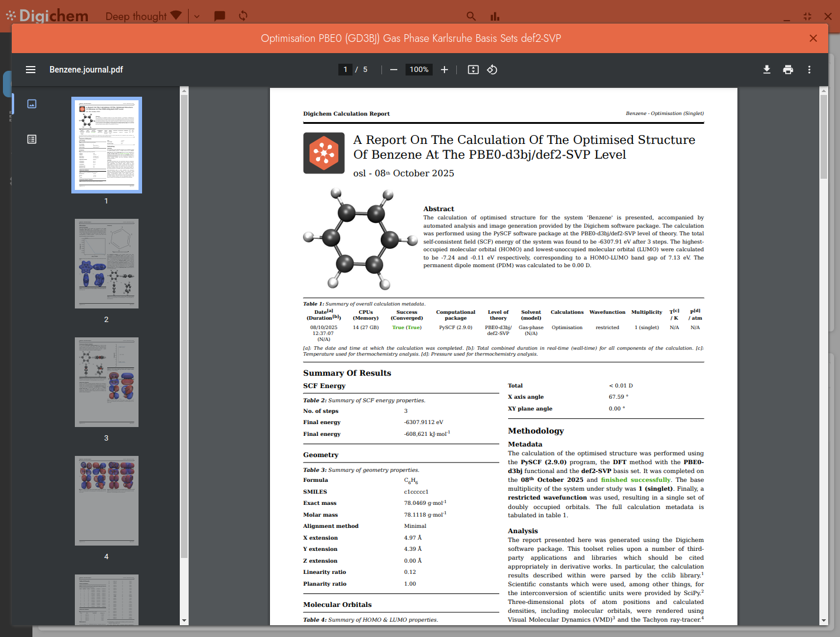Open the PDF viewer three-dot options menu

[x=809, y=69]
